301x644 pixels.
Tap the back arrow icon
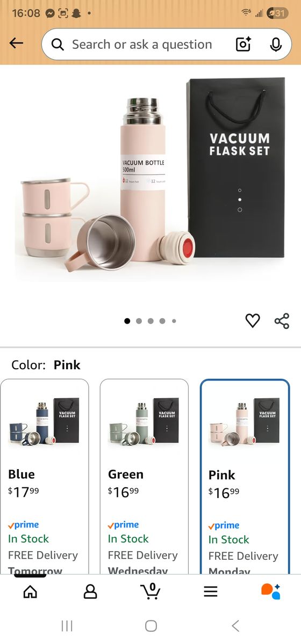[x=17, y=44]
